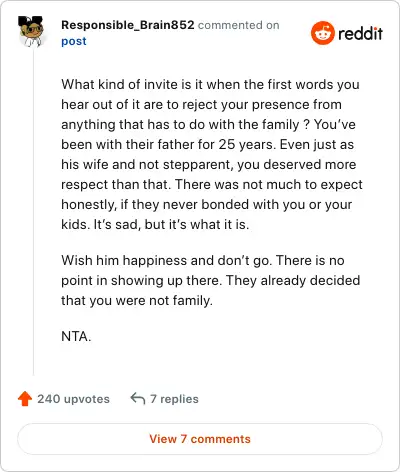Click the 'NTA.' verdict text
This screenshot has width=400, height=472.
pyautogui.click(x=76, y=336)
